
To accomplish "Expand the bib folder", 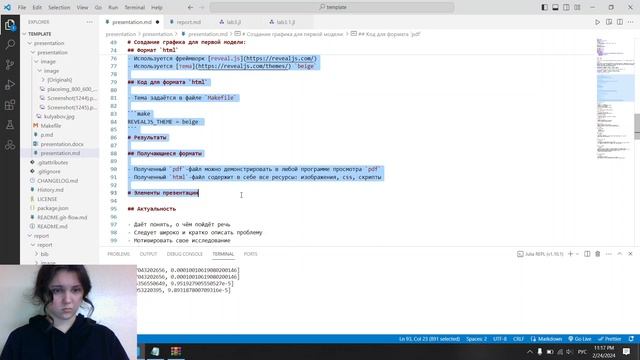I will [44, 254].
